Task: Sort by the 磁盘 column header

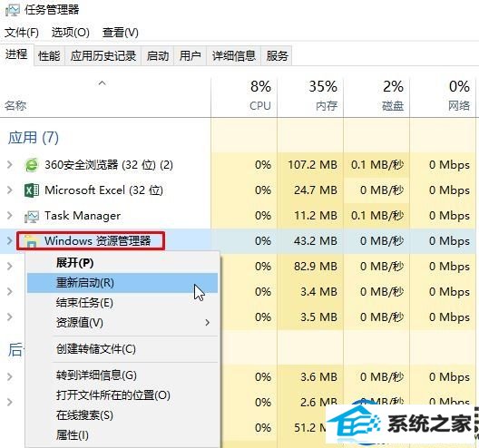Action: coord(376,97)
